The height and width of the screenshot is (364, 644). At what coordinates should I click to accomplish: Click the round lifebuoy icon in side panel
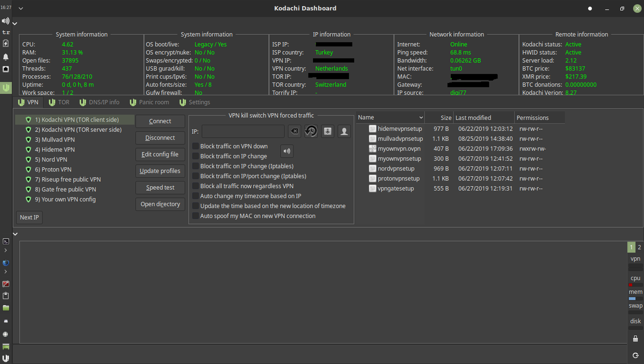pos(6,334)
